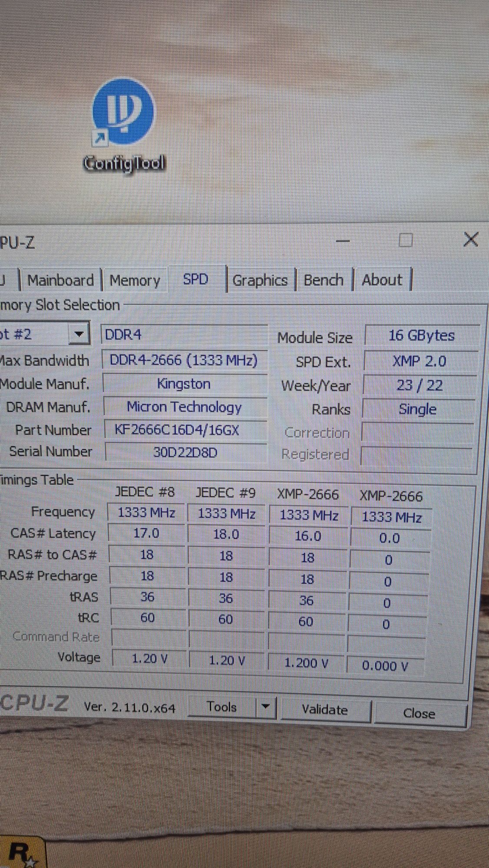
Task: Click XMP-2666 CAS latency 16.0
Action: 308,536
